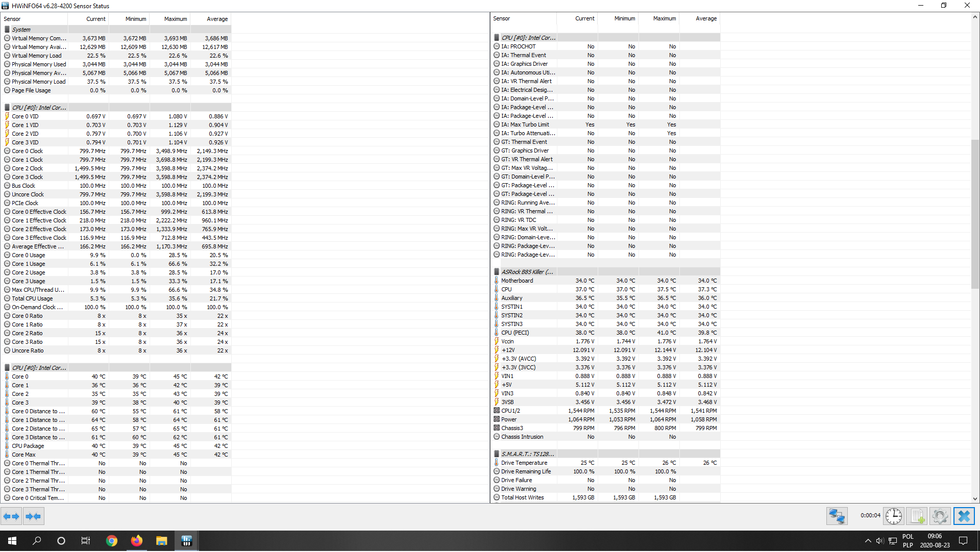Close sensors with the blue X button
The width and height of the screenshot is (980, 552).
click(x=964, y=516)
